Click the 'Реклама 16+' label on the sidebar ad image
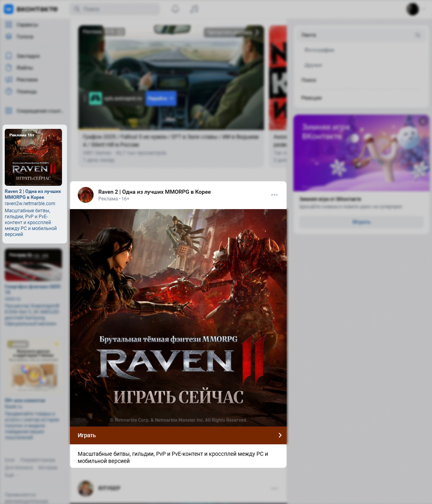The image size is (432, 504). coord(22,135)
